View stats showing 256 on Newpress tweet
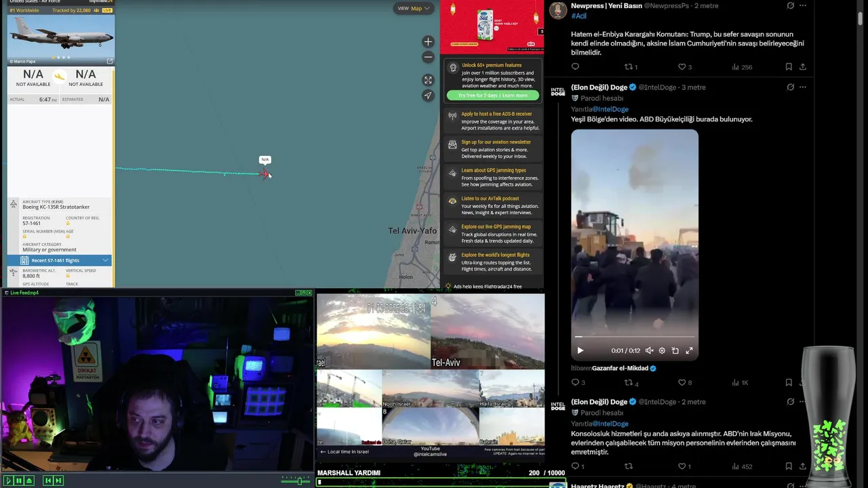This screenshot has width=868, height=488. (x=742, y=66)
